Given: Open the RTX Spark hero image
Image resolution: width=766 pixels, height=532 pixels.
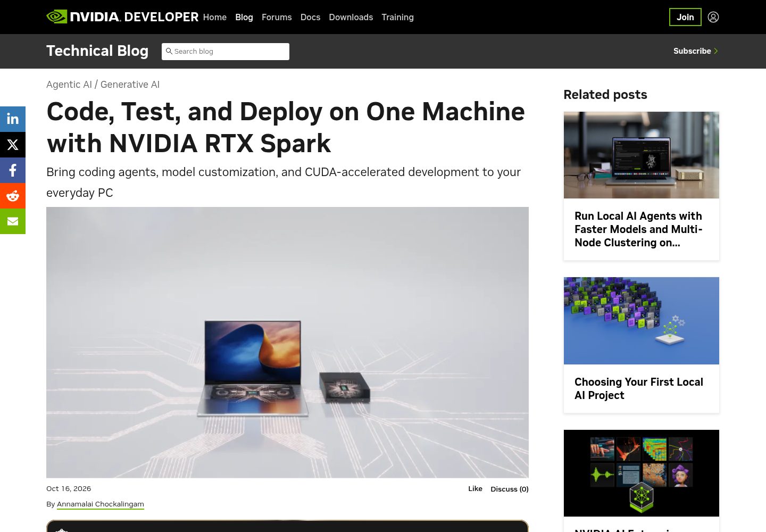Looking at the screenshot, I should [287, 342].
